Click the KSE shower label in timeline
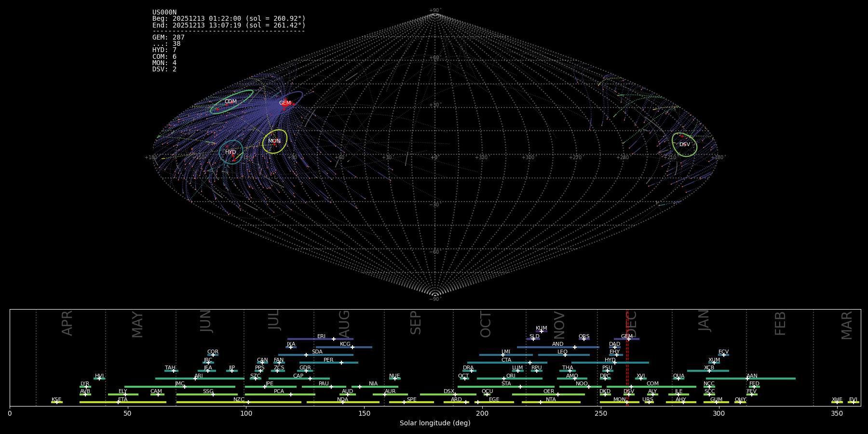The height and width of the screenshot is (434, 868). coord(56,400)
